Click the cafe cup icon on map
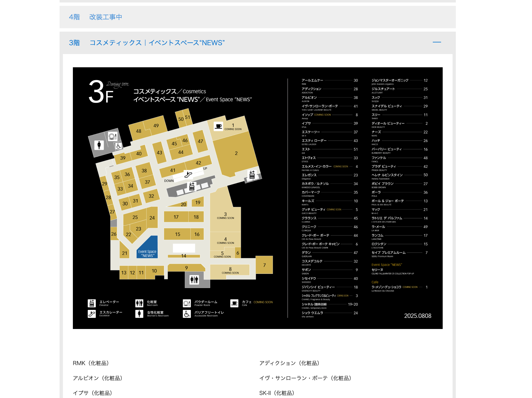Viewport: 532px width, 398px height. pos(218,126)
